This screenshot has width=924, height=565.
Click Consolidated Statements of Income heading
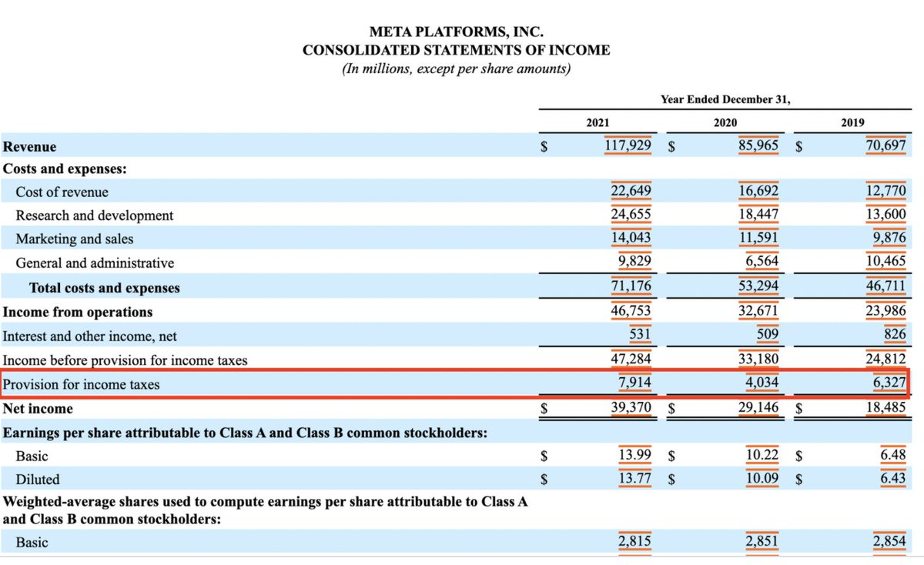pos(457,51)
